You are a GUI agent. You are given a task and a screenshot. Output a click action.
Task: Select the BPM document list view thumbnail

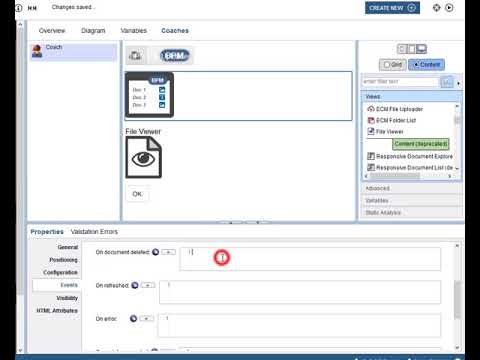(150, 95)
